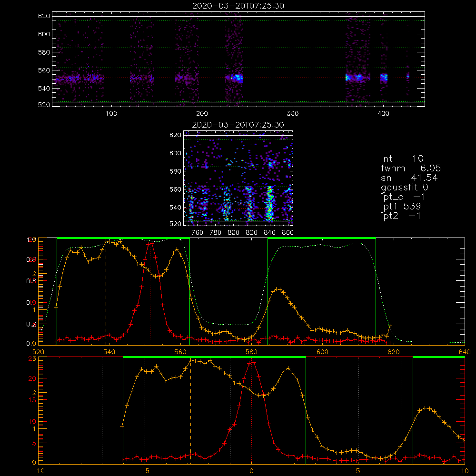Click the 540 x-axis label of the profile plot

(109, 352)
